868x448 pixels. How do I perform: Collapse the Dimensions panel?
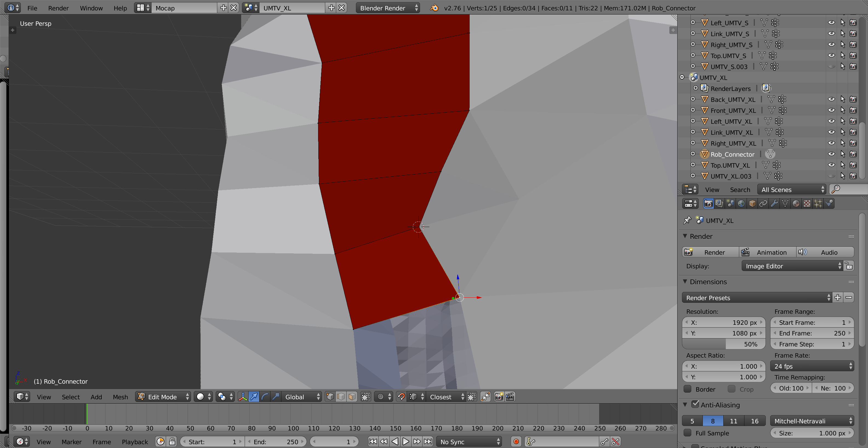685,282
